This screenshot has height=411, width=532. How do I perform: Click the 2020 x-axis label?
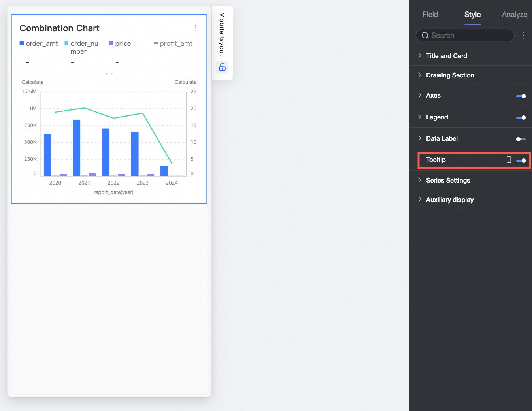tap(55, 183)
